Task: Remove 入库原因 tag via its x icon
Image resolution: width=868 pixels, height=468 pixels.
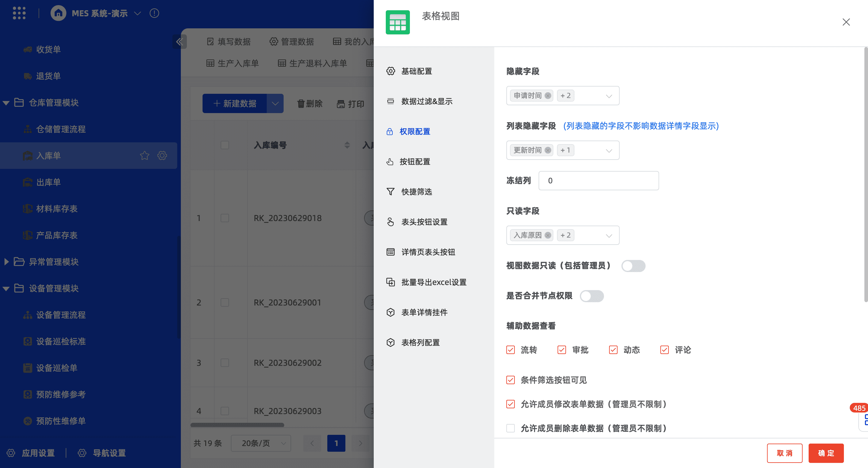Action: point(548,235)
